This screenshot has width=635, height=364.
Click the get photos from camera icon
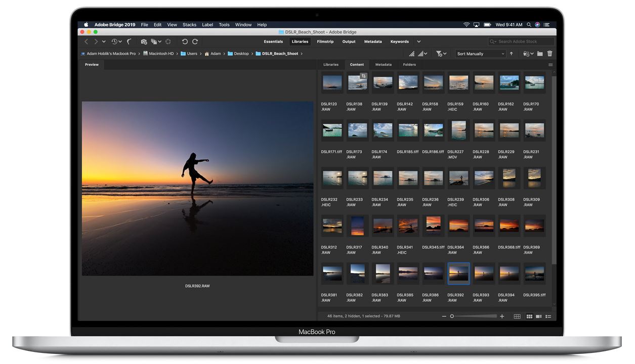click(x=144, y=41)
